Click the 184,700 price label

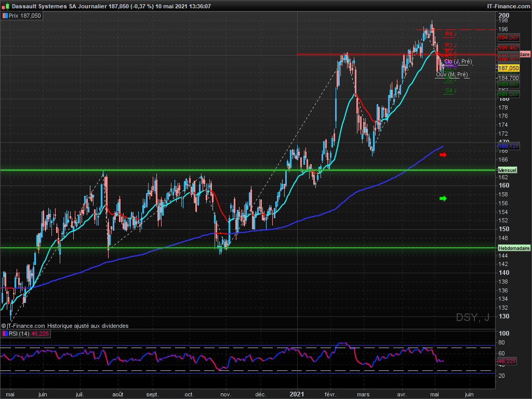click(x=508, y=78)
